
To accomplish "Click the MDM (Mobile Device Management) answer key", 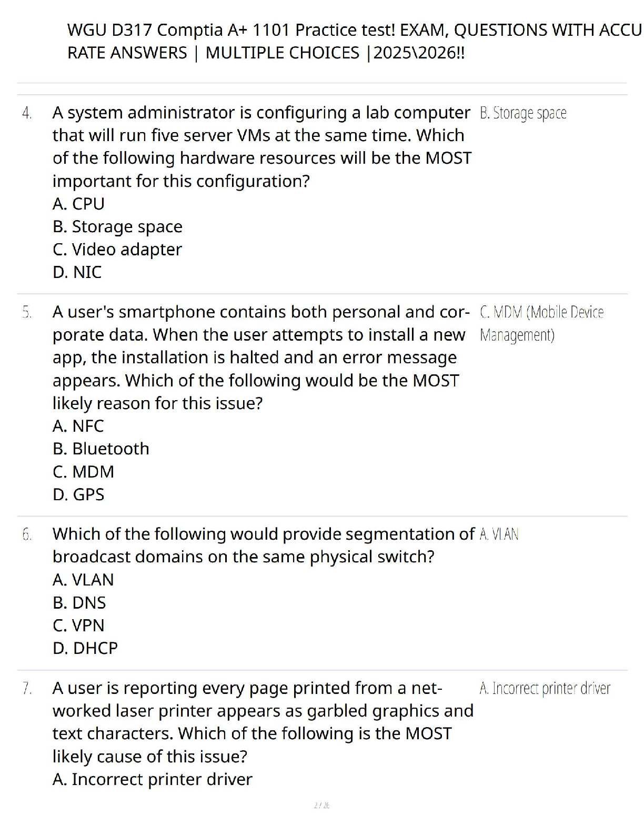I will click(541, 323).
